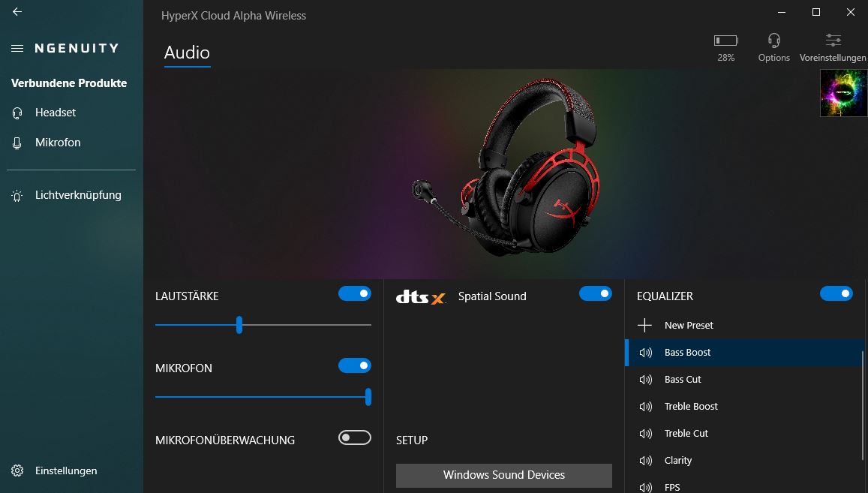Click speaker icon beside Treble Boost
Image resolution: width=868 pixels, height=493 pixels.
click(x=645, y=407)
